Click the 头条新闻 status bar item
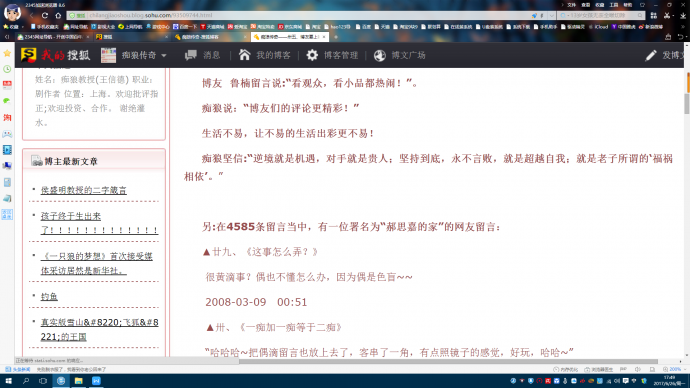The image size is (690, 388). [18, 370]
